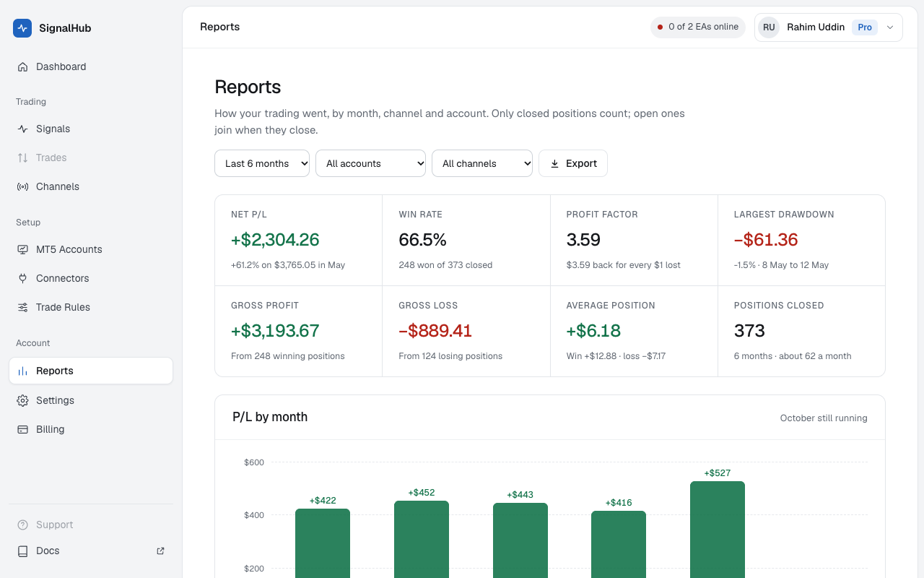The image size is (924, 578).
Task: Open the Last 6 months period dropdown
Action: [x=262, y=163]
